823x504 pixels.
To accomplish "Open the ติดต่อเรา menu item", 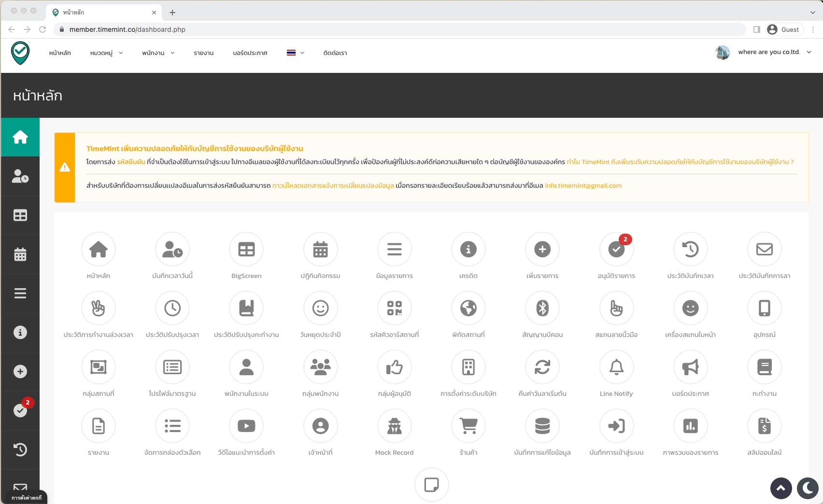I will pyautogui.click(x=335, y=53).
